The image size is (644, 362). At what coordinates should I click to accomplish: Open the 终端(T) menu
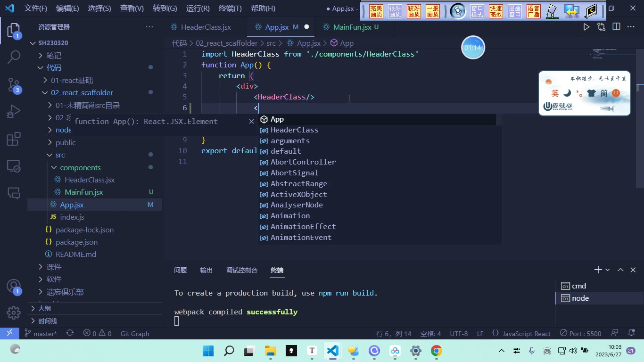coord(230,8)
